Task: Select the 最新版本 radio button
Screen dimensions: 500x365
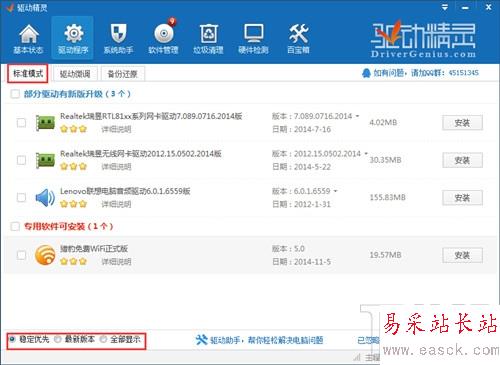Action: [x=58, y=339]
